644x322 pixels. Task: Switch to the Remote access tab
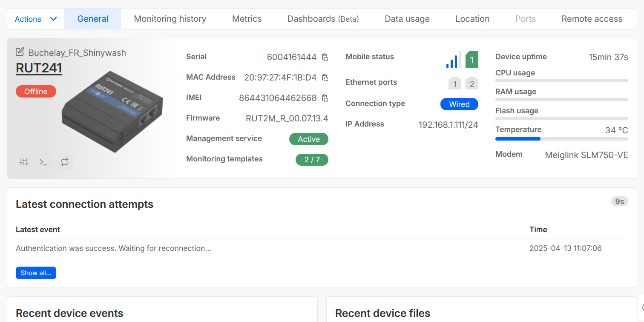[592, 19]
